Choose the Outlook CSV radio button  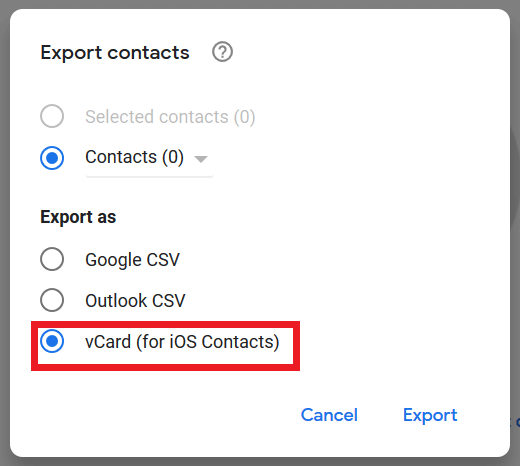52,300
